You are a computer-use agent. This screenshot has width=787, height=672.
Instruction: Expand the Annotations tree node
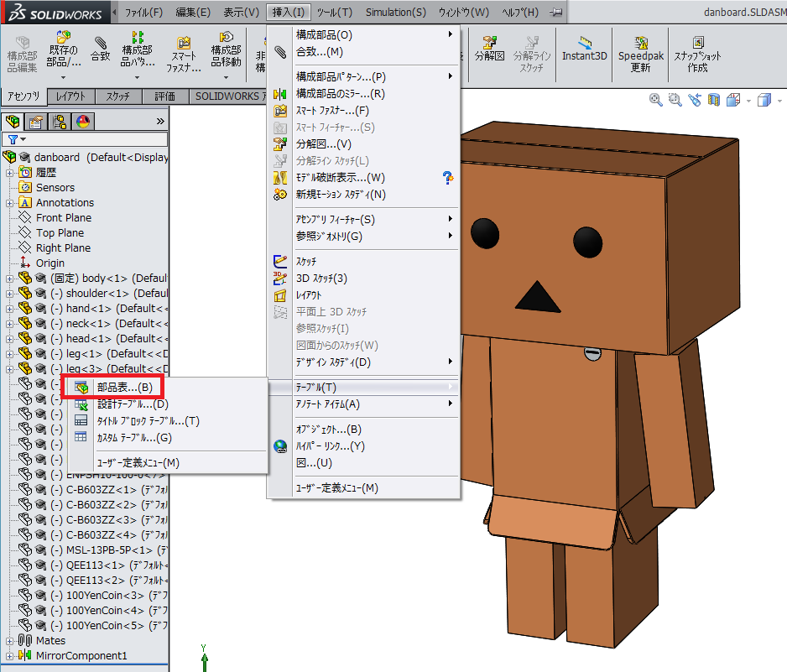(x=9, y=203)
